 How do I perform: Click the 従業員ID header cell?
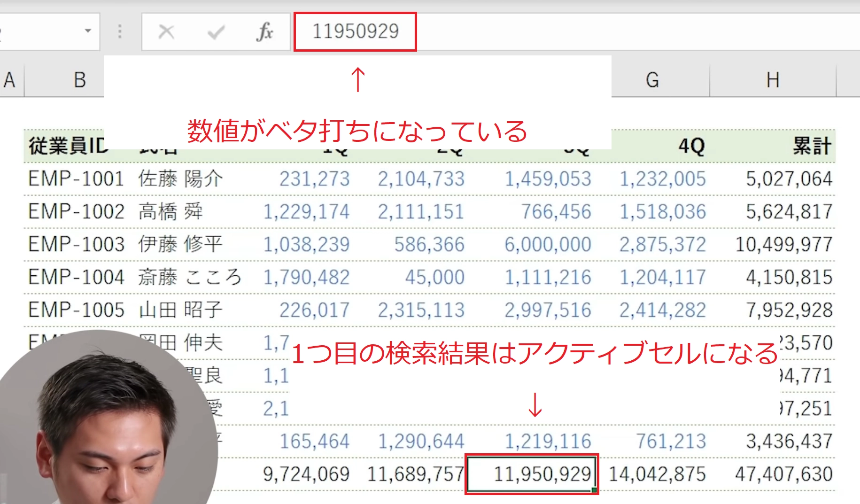pyautogui.click(x=68, y=146)
